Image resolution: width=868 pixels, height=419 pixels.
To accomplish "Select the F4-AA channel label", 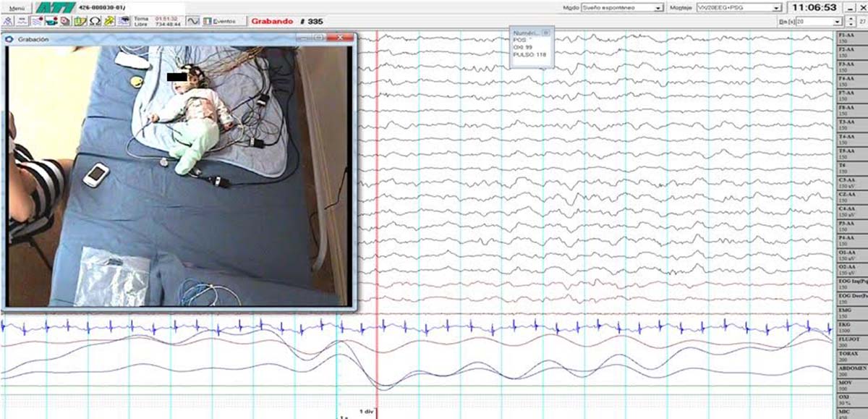I will (851, 80).
